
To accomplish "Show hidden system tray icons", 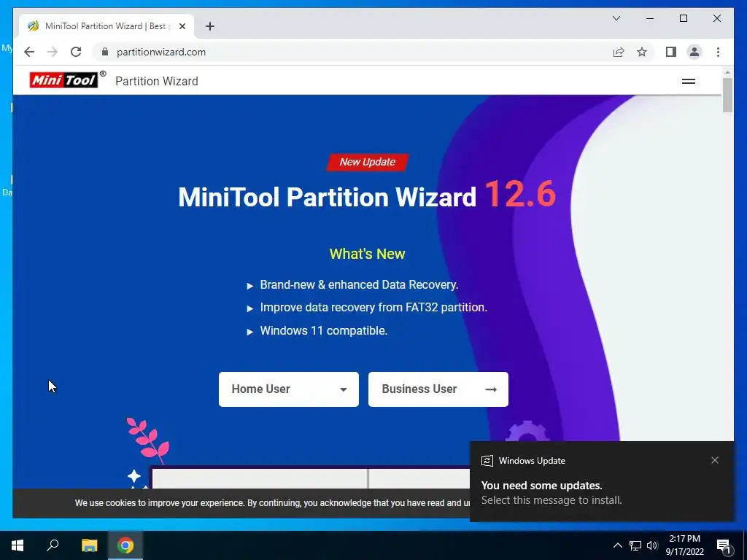I will (x=617, y=545).
